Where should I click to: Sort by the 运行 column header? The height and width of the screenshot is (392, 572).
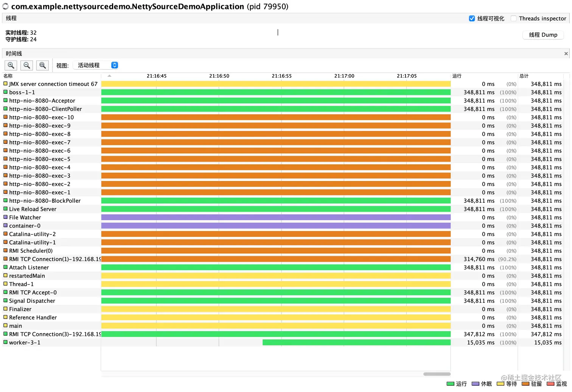(457, 76)
